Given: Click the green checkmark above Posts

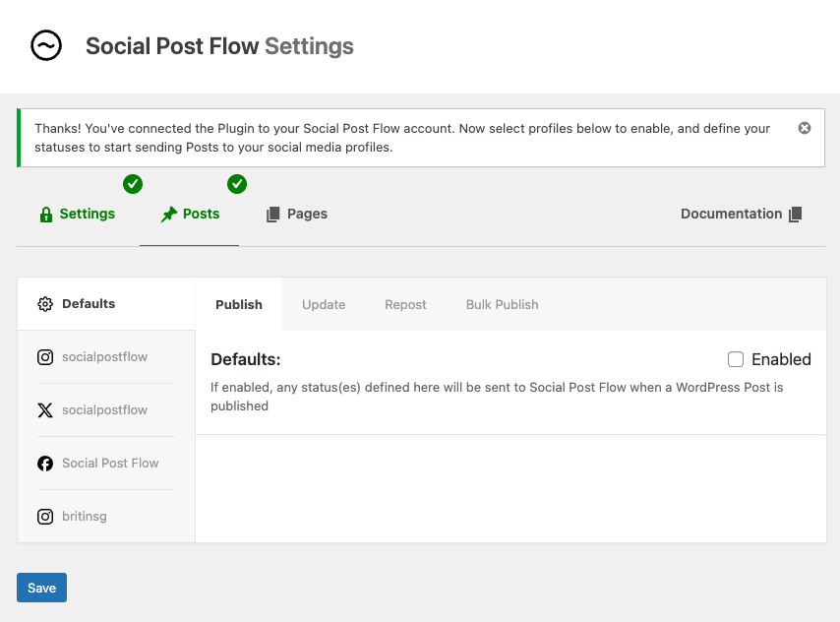Looking at the screenshot, I should click(237, 184).
